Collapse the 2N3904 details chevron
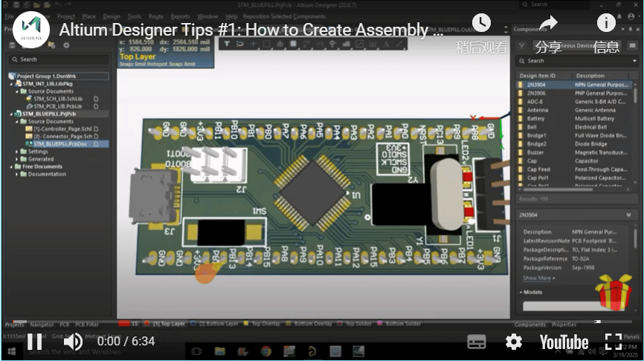Viewport: 644px width, 361px height. click(629, 215)
